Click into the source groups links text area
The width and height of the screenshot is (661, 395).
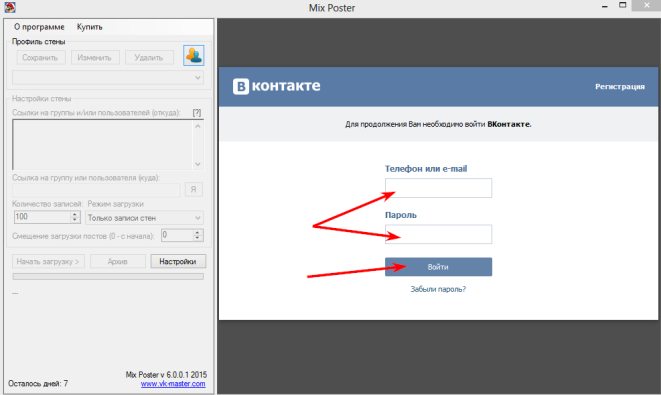click(102, 145)
